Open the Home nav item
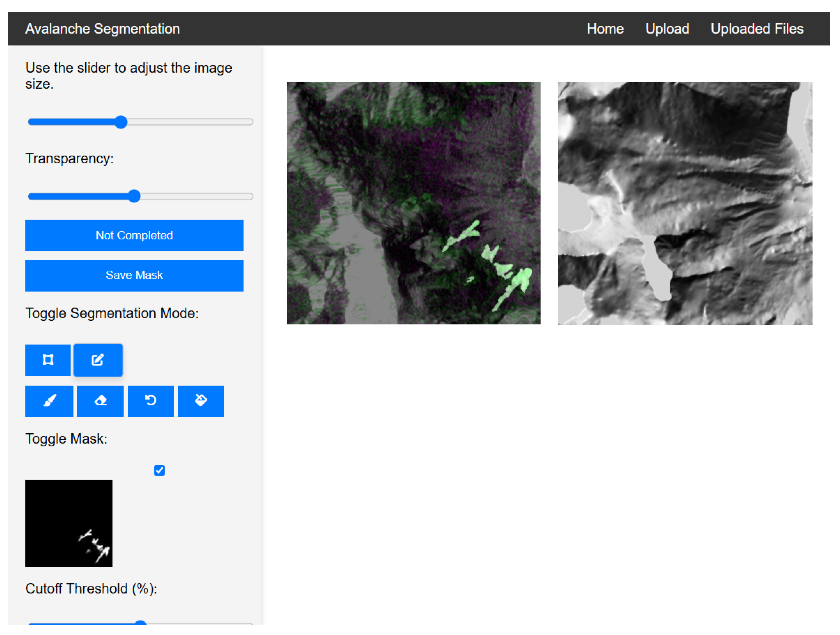The image size is (840, 635). [605, 29]
